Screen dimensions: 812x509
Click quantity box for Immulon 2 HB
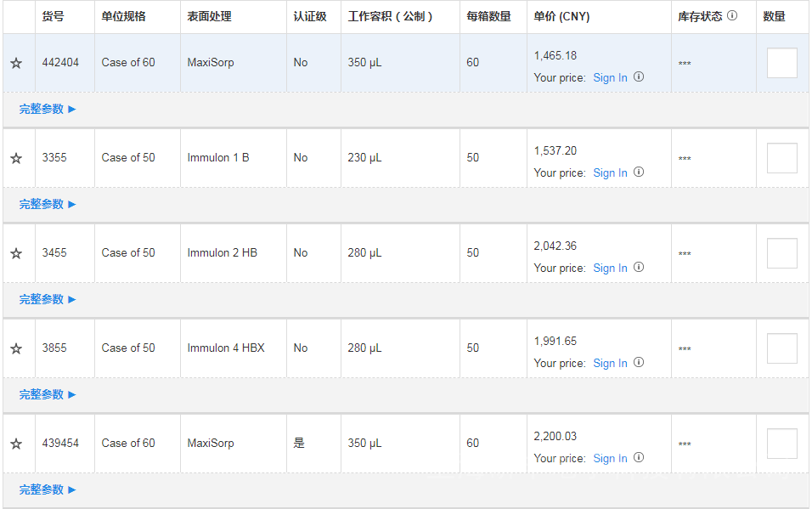tap(781, 253)
